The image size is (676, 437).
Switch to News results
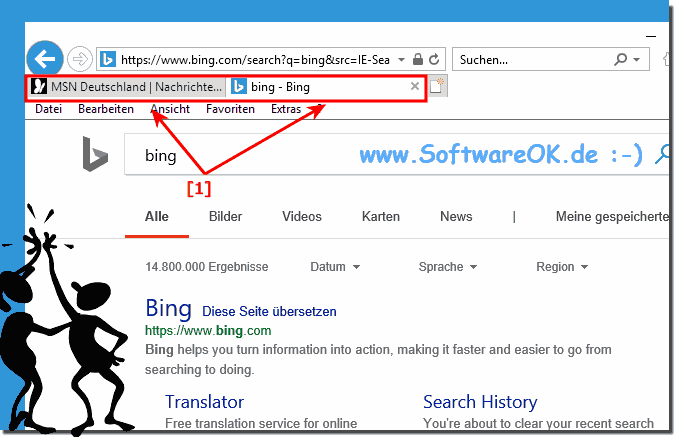(x=456, y=216)
